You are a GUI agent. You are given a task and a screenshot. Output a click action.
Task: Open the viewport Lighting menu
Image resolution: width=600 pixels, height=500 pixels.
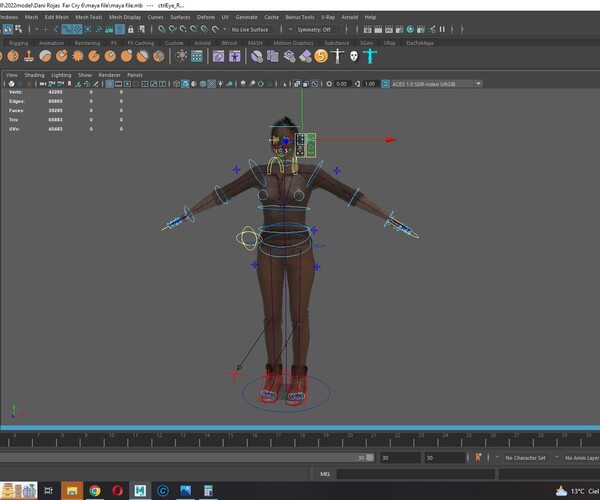[61, 75]
